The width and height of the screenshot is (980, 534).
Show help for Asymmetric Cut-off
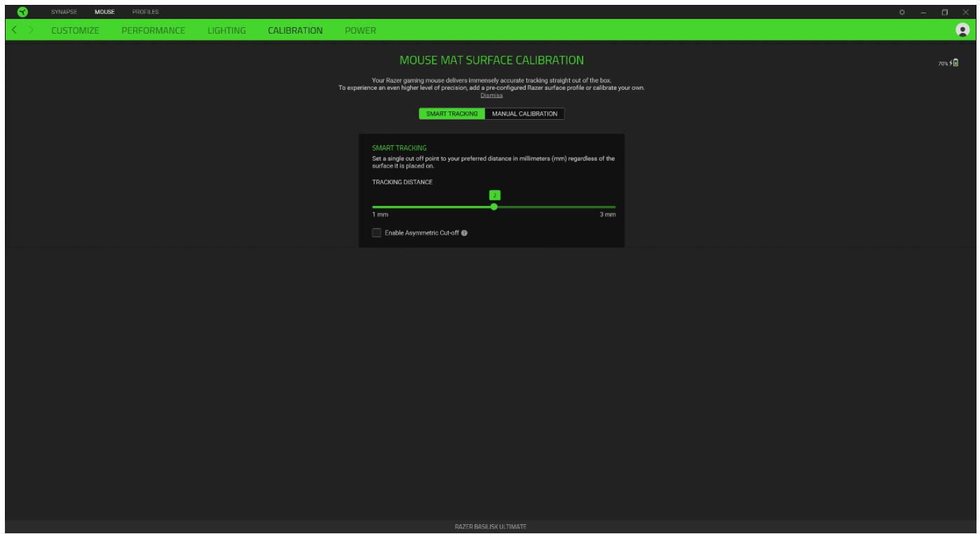[464, 233]
